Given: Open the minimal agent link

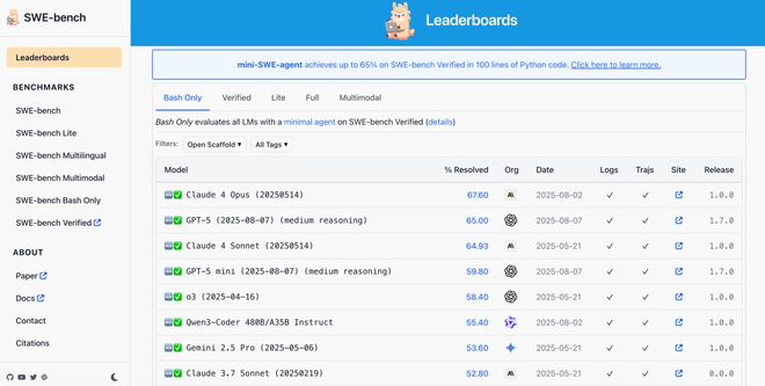Looking at the screenshot, I should (x=309, y=122).
